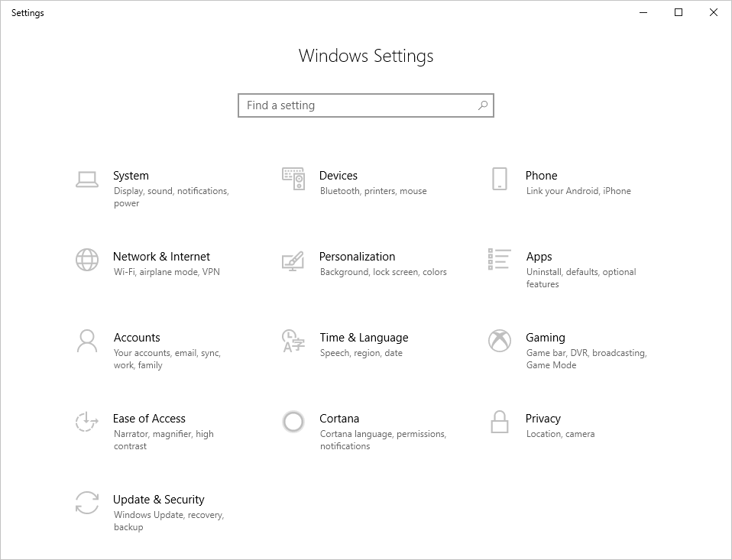Screen dimensions: 732x560
Task: Click 'Your accounts, email, sync, work, family' text
Action: click(167, 359)
